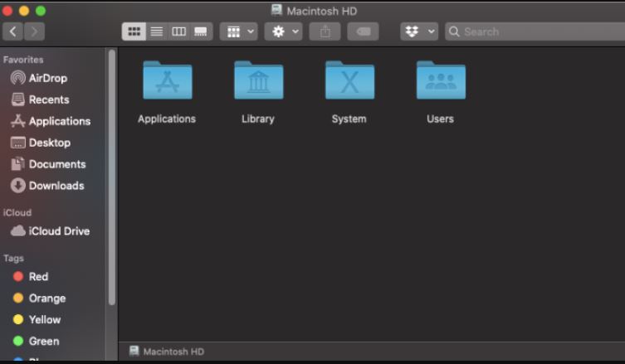Click the Edit Tags toolbar button
Image resolution: width=625 pixels, height=364 pixels.
click(x=363, y=32)
